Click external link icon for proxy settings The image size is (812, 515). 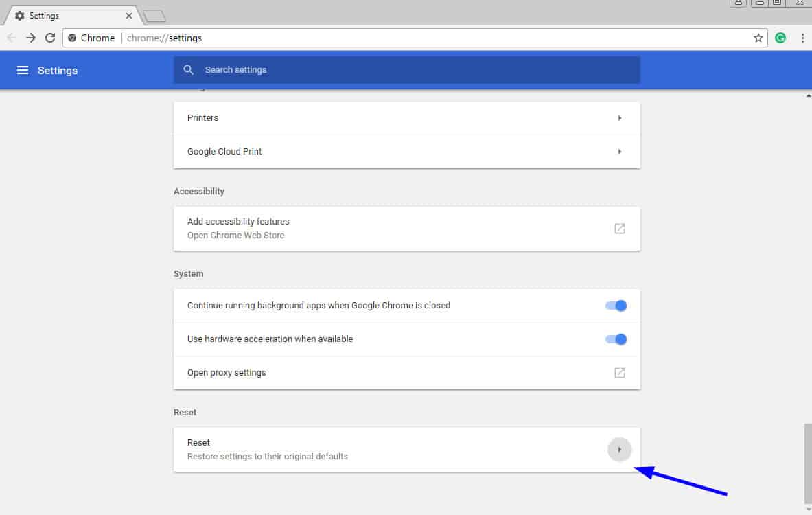pyautogui.click(x=619, y=373)
